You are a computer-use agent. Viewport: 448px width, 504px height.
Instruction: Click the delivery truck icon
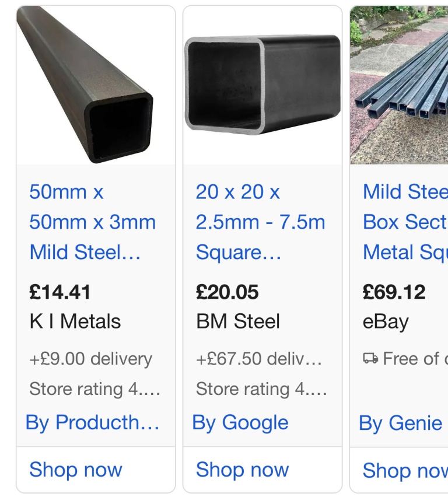click(370, 359)
